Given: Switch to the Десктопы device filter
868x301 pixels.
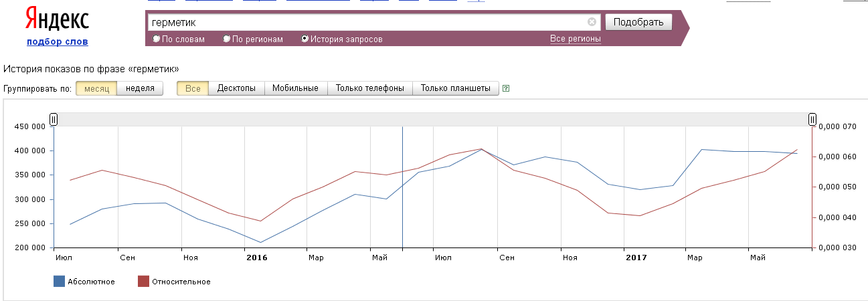Looking at the screenshot, I should (x=236, y=88).
